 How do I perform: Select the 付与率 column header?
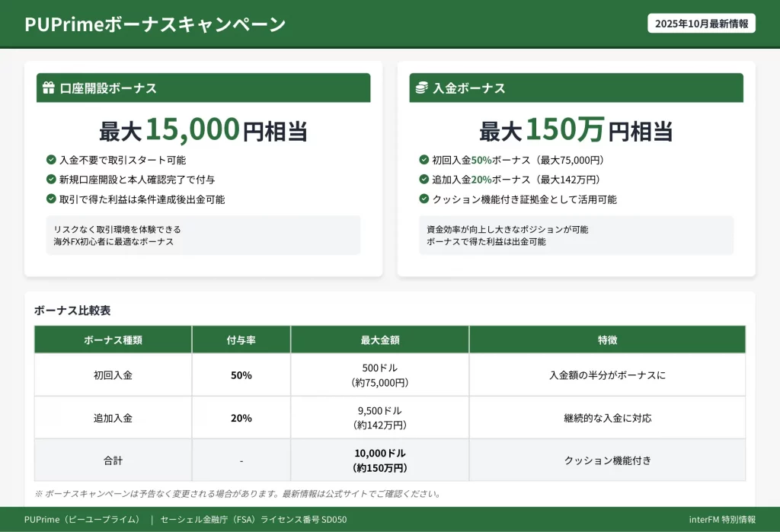coord(241,340)
